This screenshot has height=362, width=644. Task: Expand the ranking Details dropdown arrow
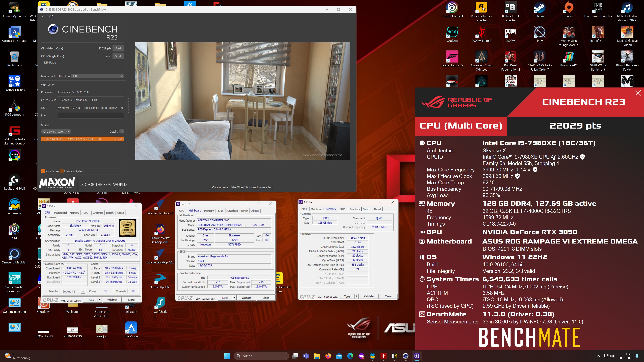click(x=121, y=131)
